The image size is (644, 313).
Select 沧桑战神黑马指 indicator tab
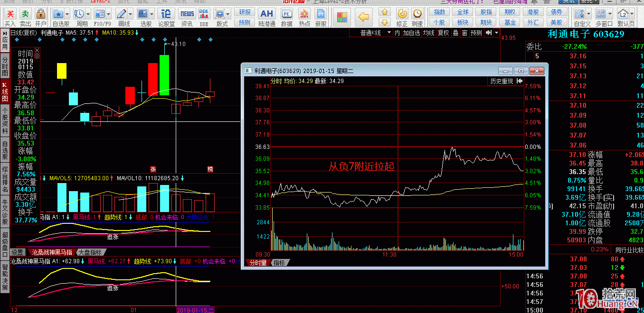(x=52, y=252)
